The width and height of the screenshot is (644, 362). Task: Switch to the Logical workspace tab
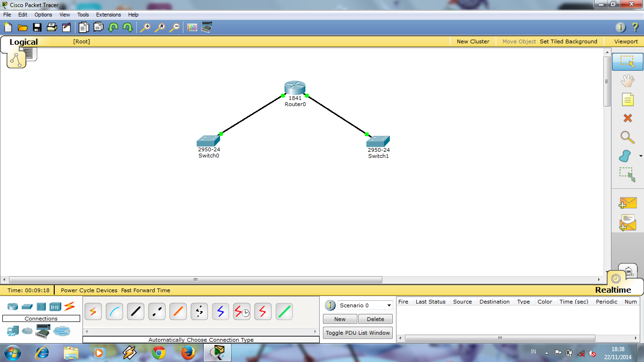pos(24,42)
